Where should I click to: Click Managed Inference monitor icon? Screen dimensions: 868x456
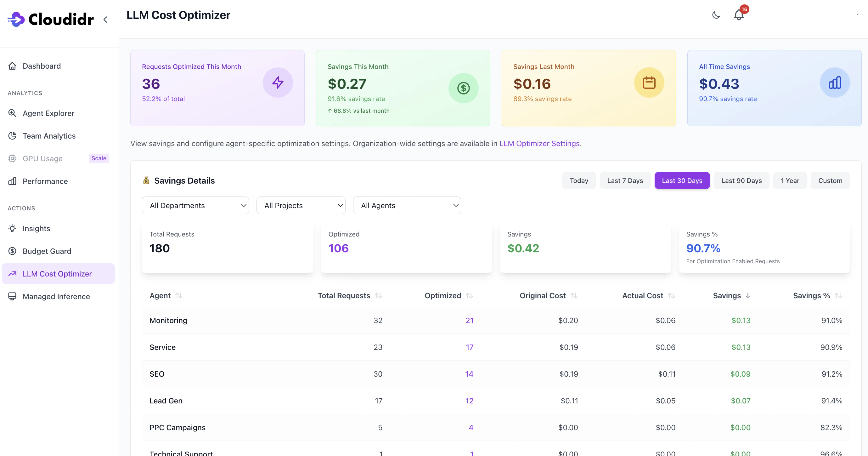pos(13,296)
